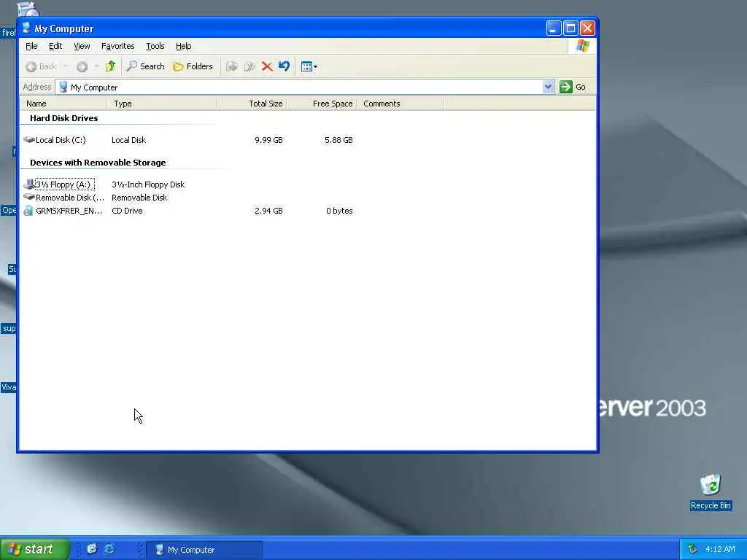Sort by the Type column header
747x560 pixels.
click(162, 104)
